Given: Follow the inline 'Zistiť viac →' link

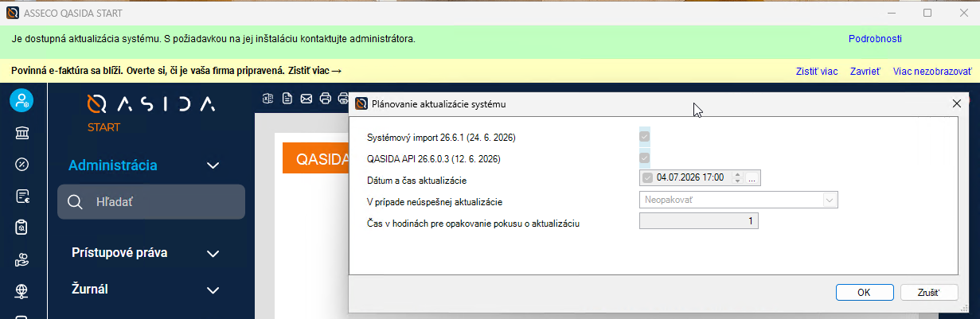Looking at the screenshot, I should (x=315, y=71).
